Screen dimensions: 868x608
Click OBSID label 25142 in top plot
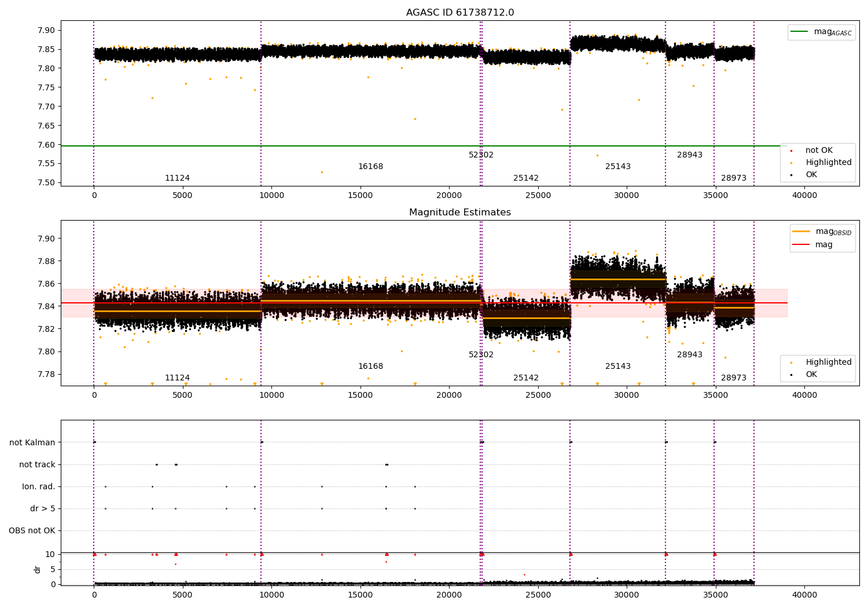tap(525, 178)
